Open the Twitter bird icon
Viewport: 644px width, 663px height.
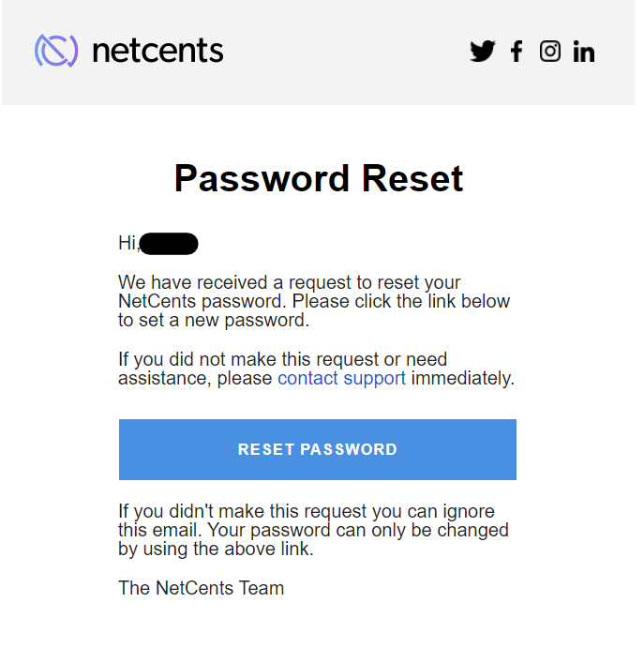(x=482, y=52)
